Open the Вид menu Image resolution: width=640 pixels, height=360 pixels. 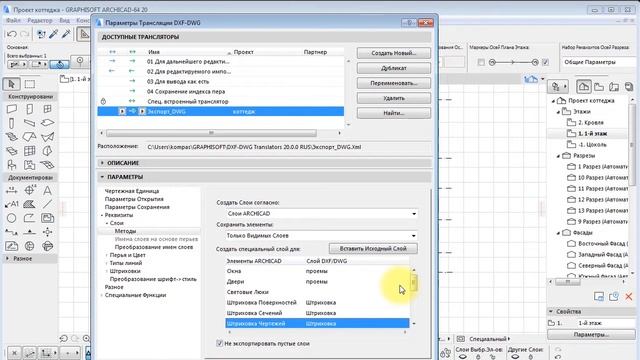64,20
